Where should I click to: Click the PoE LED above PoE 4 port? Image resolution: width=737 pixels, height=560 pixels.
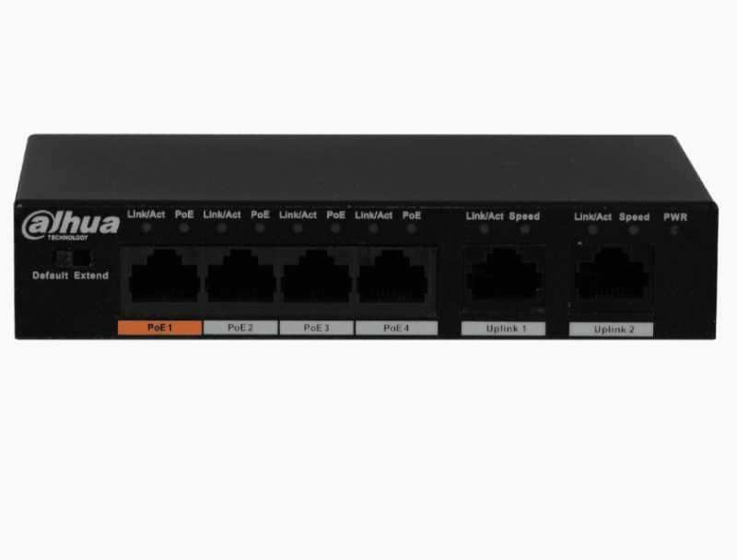(411, 228)
